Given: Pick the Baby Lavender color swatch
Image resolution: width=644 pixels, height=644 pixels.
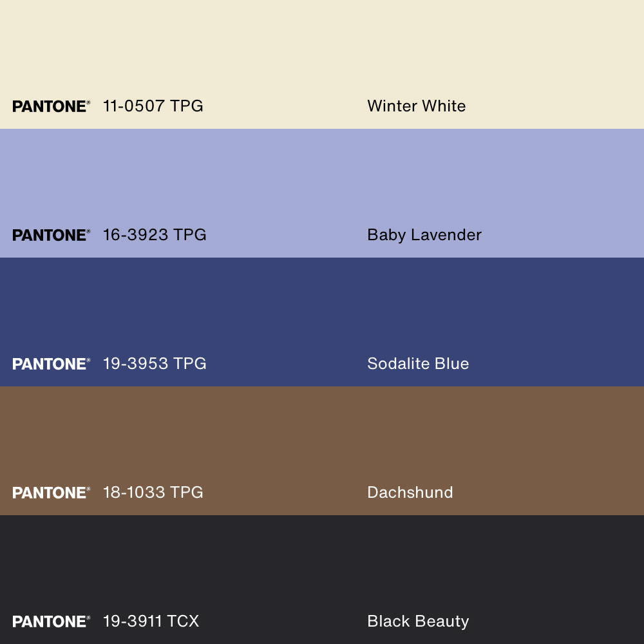Looking at the screenshot, I should pos(322,180).
